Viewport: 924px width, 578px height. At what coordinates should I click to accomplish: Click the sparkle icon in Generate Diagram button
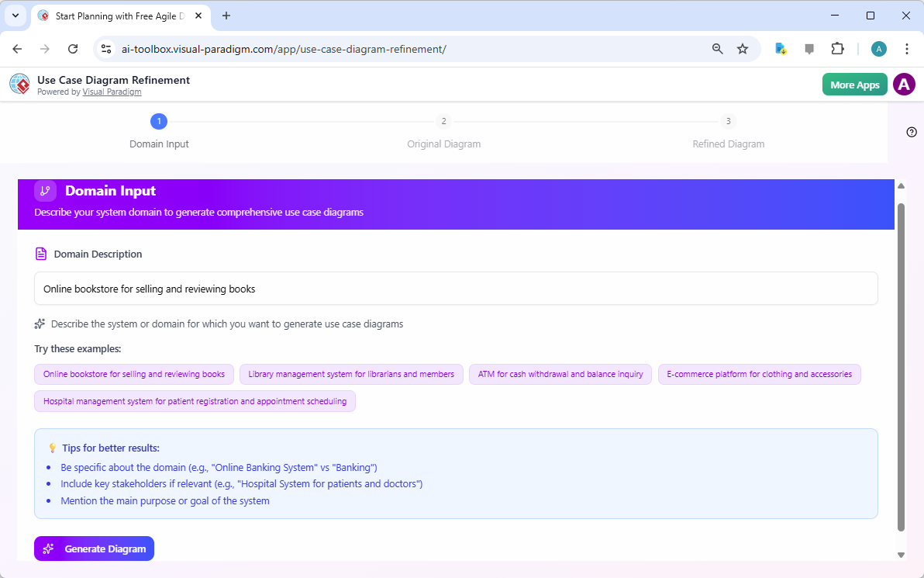tap(48, 549)
